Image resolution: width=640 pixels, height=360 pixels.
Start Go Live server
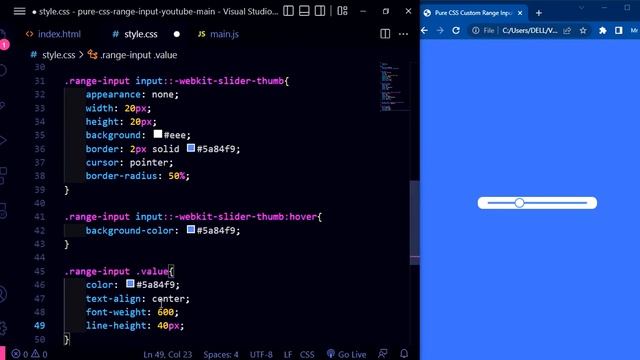point(346,354)
